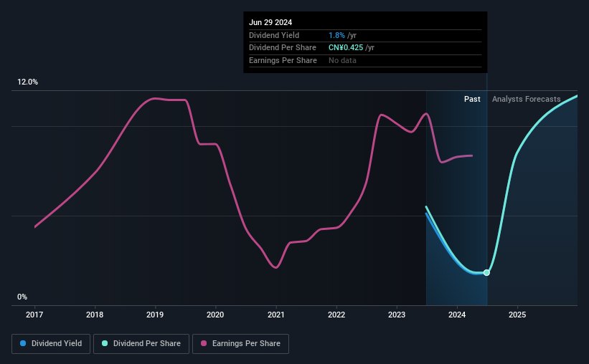Click the teal dot in Dividend Per Share legend
Screen dimensions: 589x364
105,344
